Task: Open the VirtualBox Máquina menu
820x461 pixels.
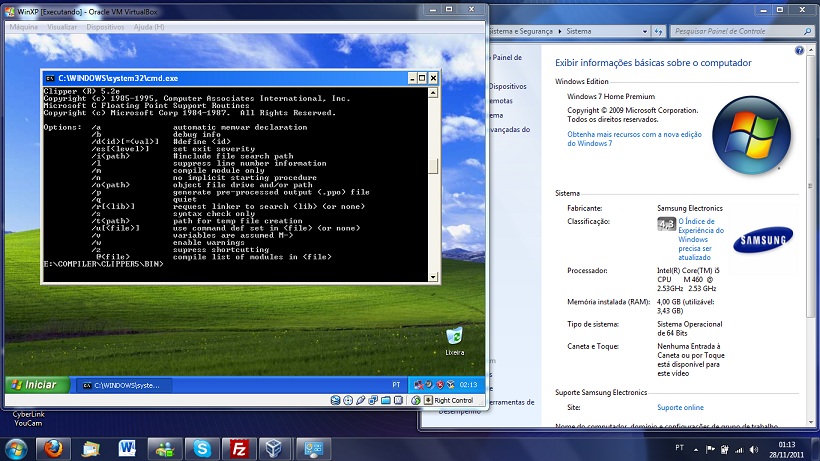Action: point(24,27)
